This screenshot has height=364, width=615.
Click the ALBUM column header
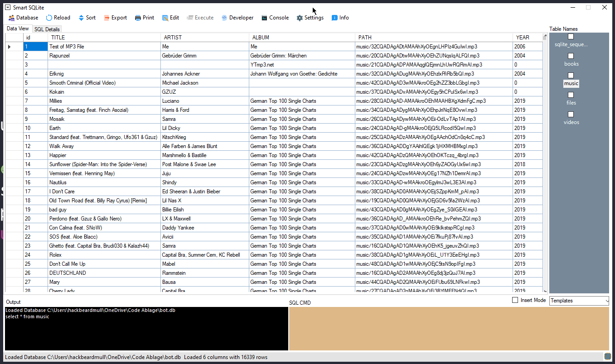pyautogui.click(x=302, y=38)
